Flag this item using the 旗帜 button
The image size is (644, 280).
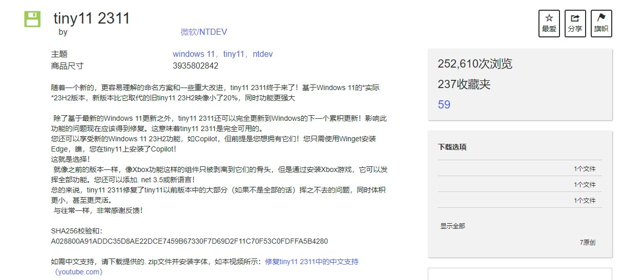coord(601,24)
